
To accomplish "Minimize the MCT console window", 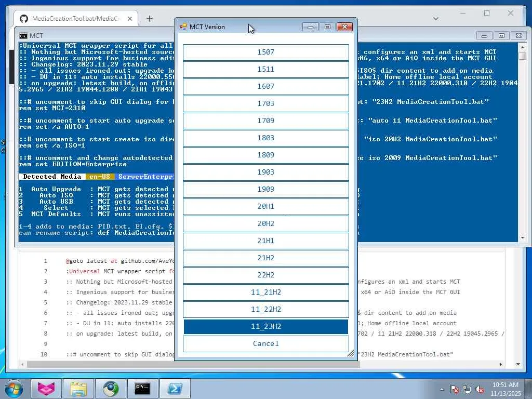I will coord(484,36).
